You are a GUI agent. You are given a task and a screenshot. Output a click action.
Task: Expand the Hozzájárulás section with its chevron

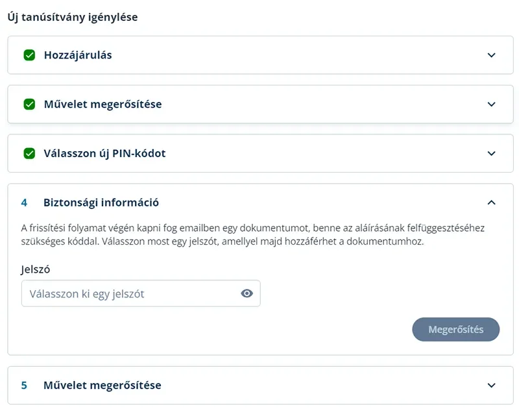492,55
